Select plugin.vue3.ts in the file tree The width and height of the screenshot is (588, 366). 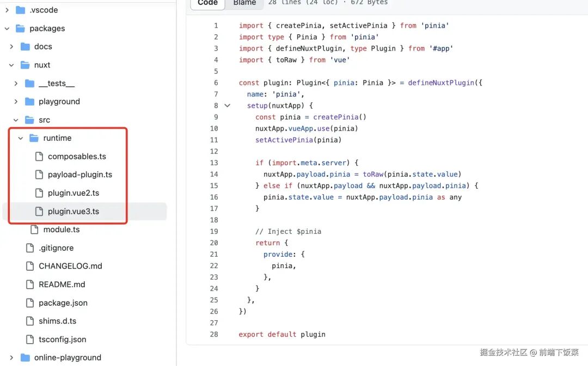click(73, 212)
